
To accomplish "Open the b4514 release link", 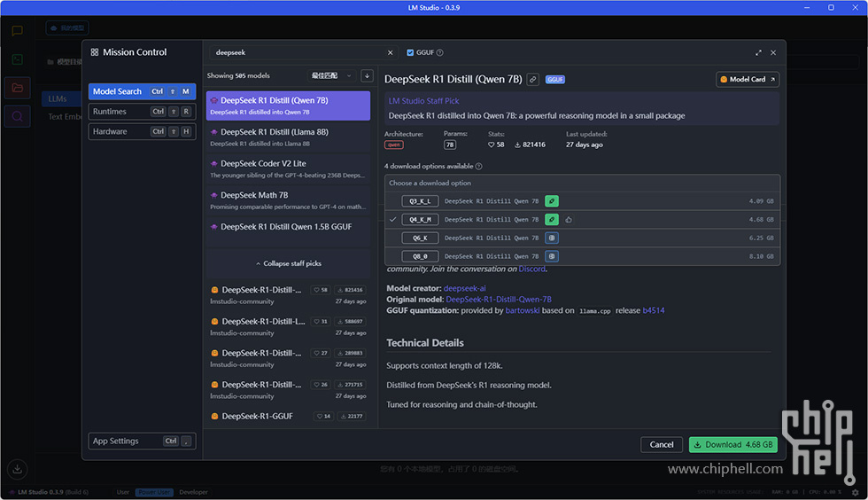I will pyautogui.click(x=654, y=310).
